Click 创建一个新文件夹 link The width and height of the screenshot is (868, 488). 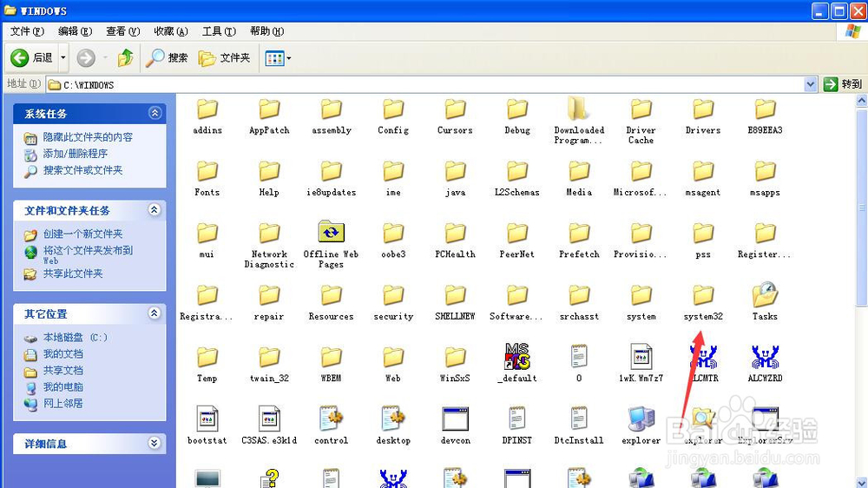click(x=82, y=234)
